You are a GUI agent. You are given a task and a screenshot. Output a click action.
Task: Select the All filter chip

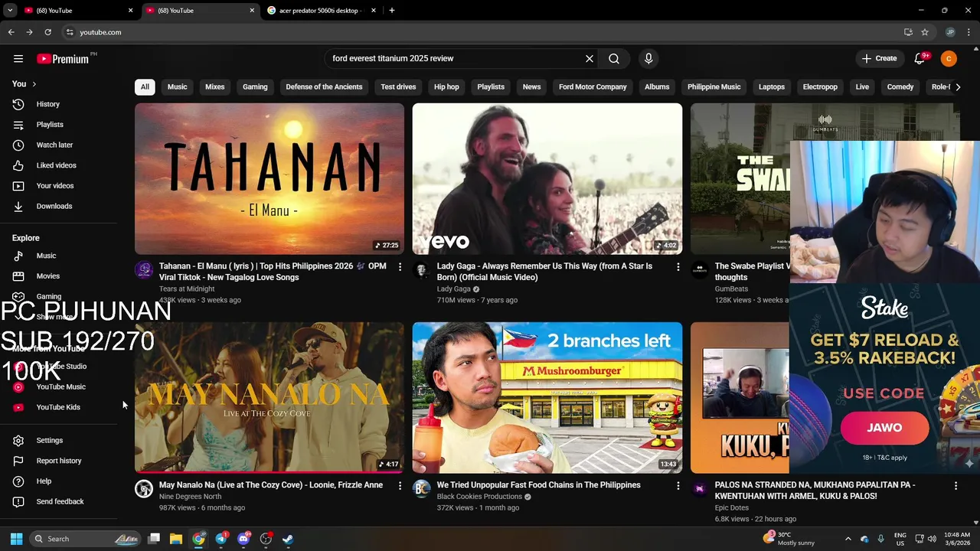tap(145, 87)
